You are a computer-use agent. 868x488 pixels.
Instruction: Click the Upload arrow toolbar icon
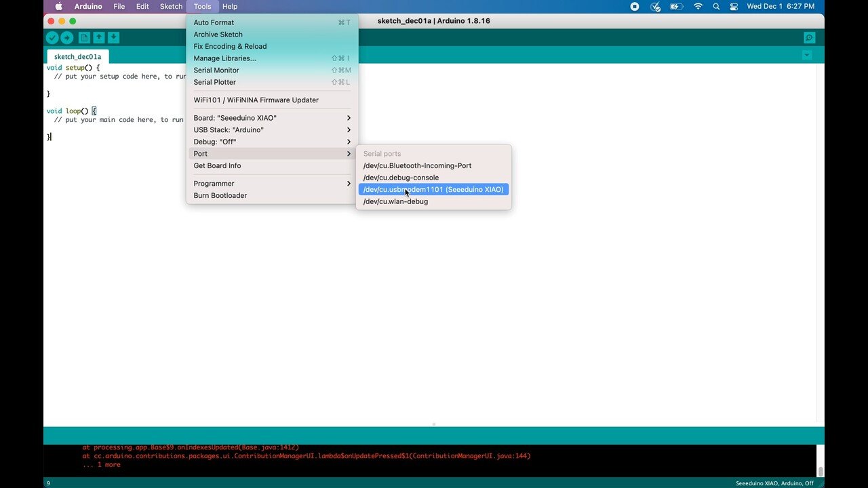pos(67,38)
